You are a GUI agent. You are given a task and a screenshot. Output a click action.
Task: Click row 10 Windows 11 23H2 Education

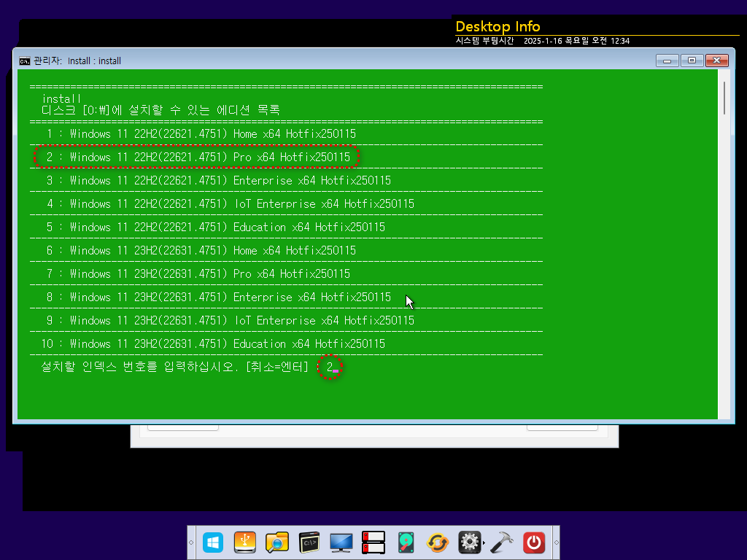coord(213,344)
